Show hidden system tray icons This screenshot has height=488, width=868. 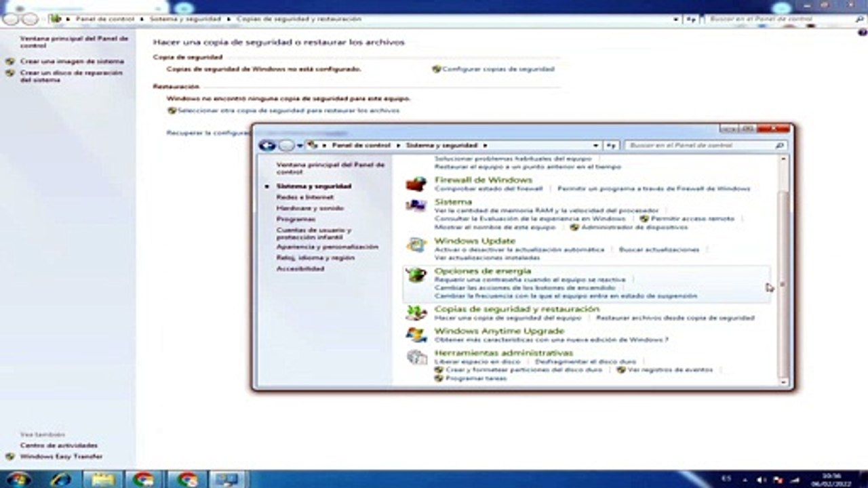click(745, 480)
